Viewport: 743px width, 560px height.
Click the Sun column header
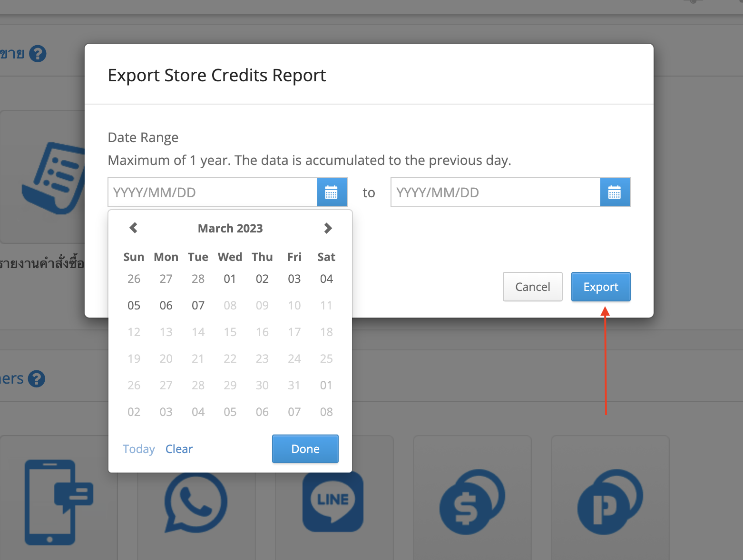(134, 257)
